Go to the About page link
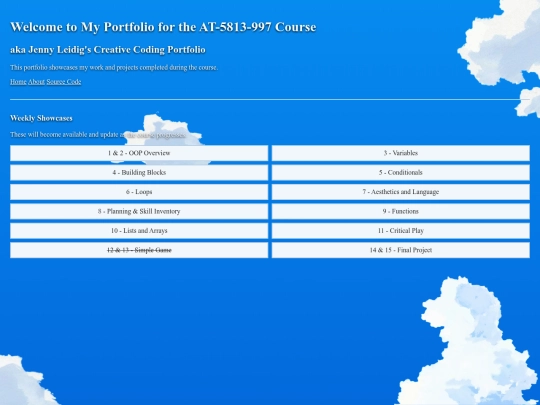The height and width of the screenshot is (405, 540). (36, 82)
